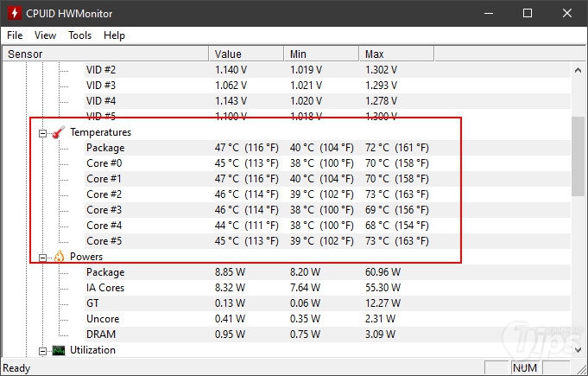Select the Core #3 temperature row
This screenshot has height=376, width=588.
point(327,210)
